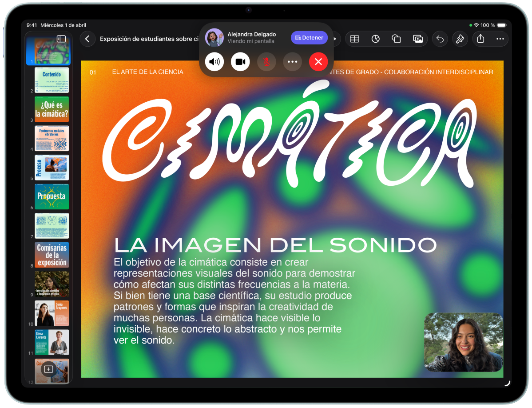The width and height of the screenshot is (532, 408).
Task: Open the Format paintbrush panel
Action: (460, 39)
